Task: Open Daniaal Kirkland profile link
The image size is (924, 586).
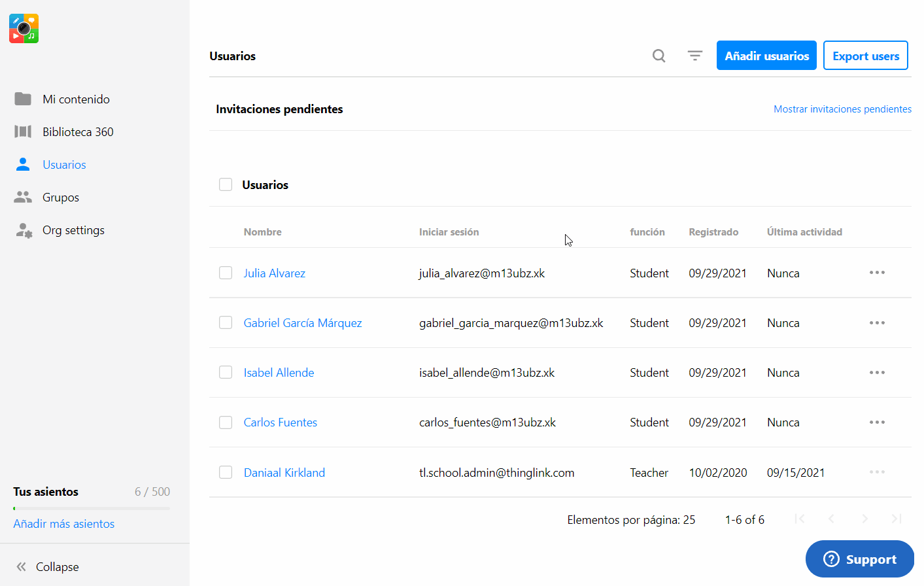Action: tap(284, 473)
